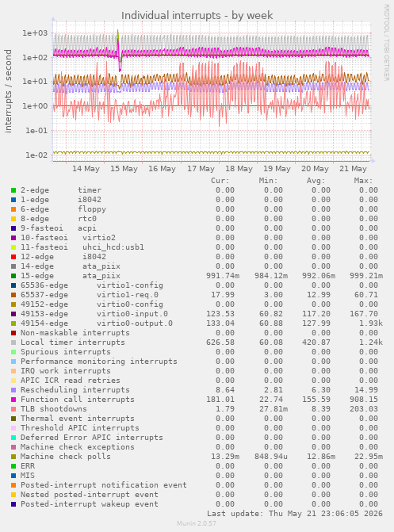
Task: Select the virtio0-input.0 legend label
Action: click(132, 314)
